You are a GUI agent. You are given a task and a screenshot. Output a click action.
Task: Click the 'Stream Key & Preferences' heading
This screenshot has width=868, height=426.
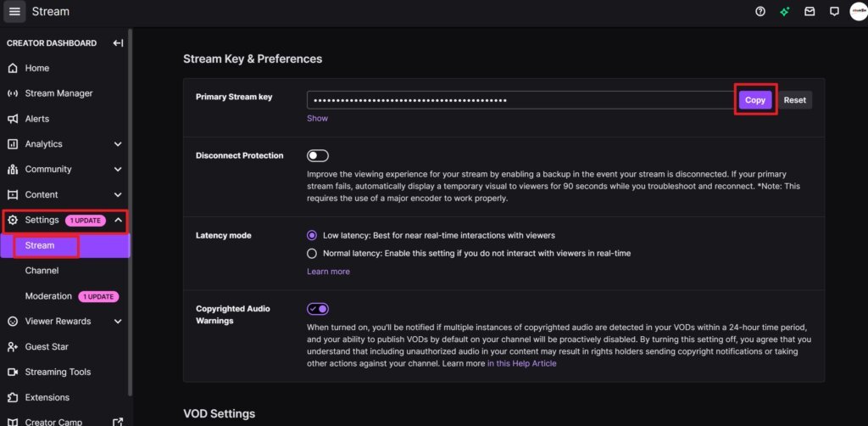pyautogui.click(x=253, y=59)
